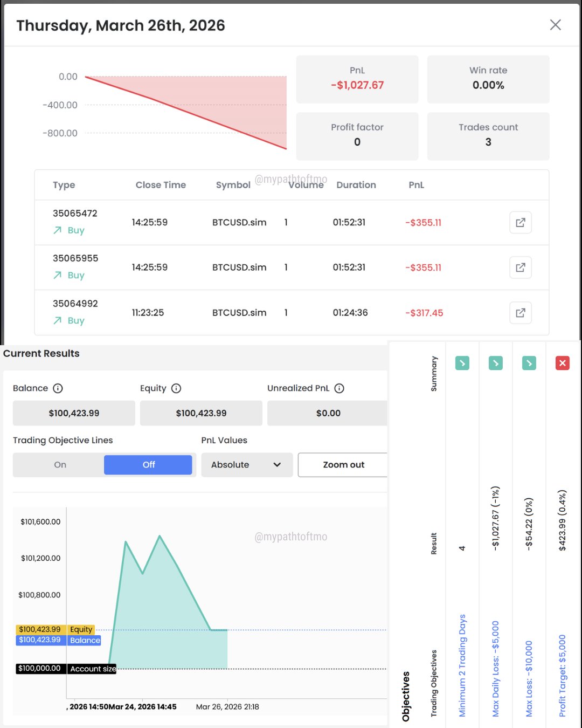This screenshot has width=582, height=728.
Task: Open trade 35065472 details link icon
Action: pyautogui.click(x=521, y=222)
